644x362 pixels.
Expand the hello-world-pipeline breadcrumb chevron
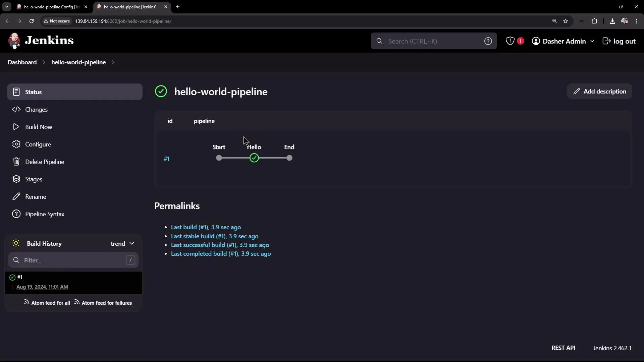[x=113, y=62]
